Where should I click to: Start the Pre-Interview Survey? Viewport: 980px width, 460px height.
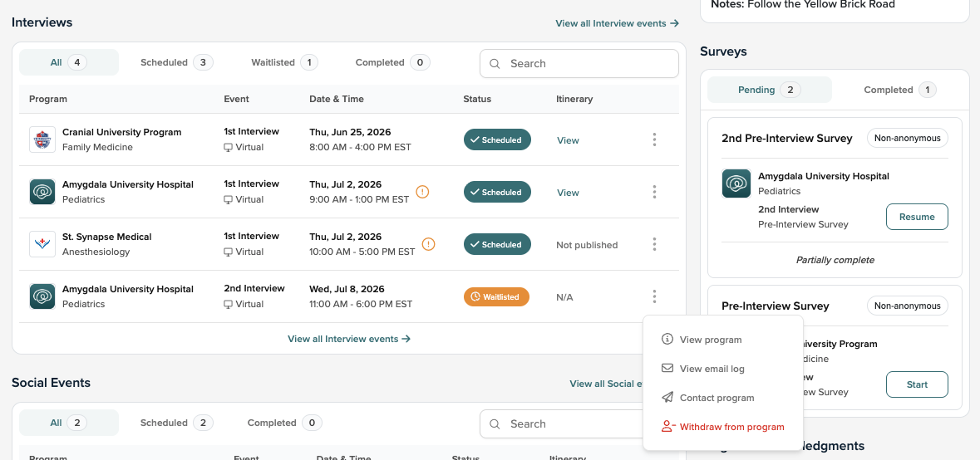coord(917,384)
